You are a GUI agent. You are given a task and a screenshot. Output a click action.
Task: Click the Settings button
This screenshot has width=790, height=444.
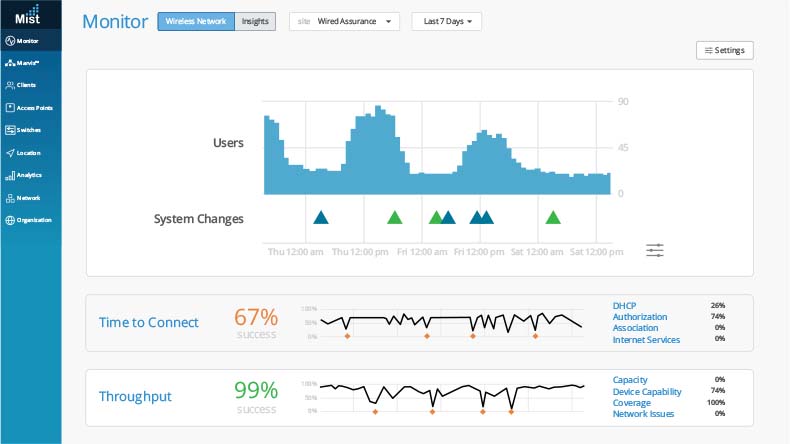[x=724, y=50]
